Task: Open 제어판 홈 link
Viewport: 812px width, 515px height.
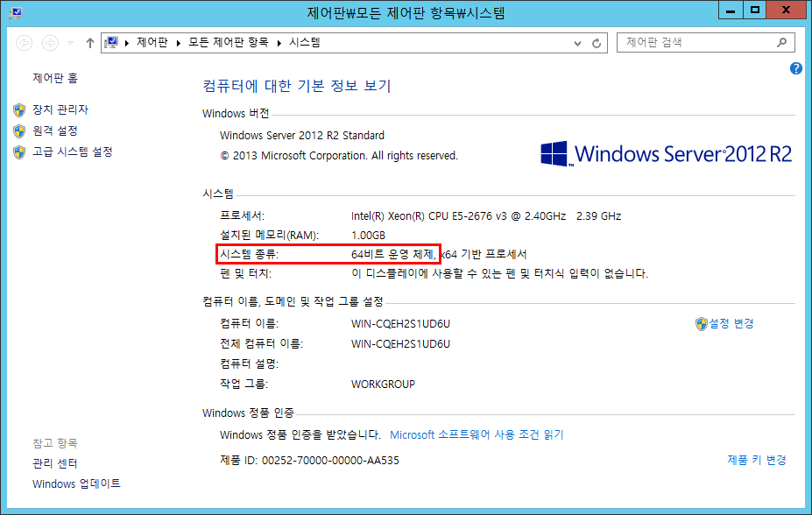Action: coord(55,78)
